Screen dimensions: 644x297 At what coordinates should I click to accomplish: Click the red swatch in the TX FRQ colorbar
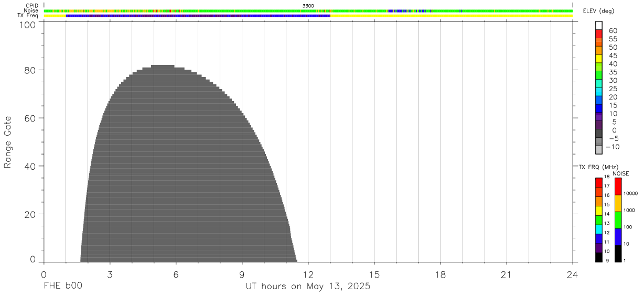pyautogui.click(x=599, y=182)
